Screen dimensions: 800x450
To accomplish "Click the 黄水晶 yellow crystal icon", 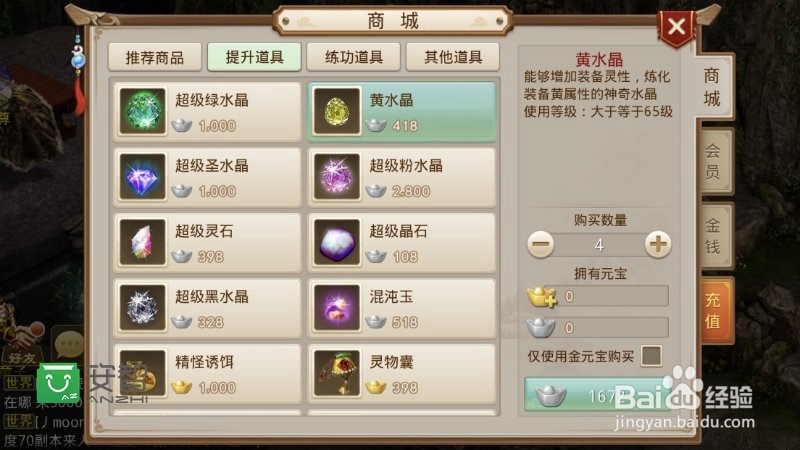I will [x=337, y=111].
